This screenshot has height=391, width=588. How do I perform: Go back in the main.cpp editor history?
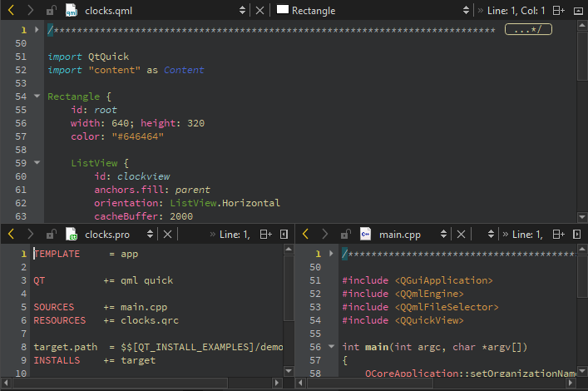(305, 235)
